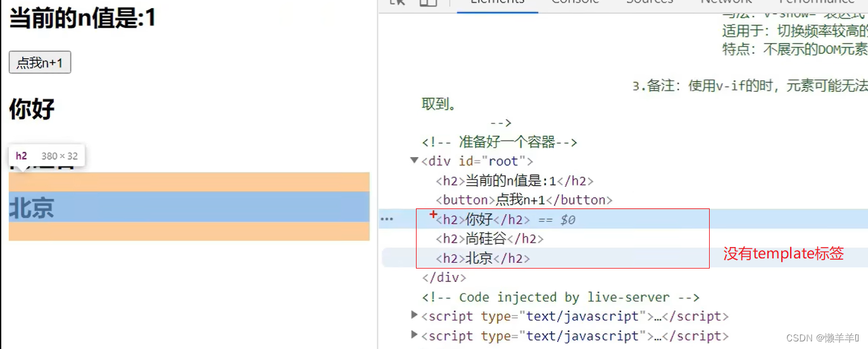Click the comment line starting 特点
The width and height of the screenshot is (868, 349).
coord(795,49)
